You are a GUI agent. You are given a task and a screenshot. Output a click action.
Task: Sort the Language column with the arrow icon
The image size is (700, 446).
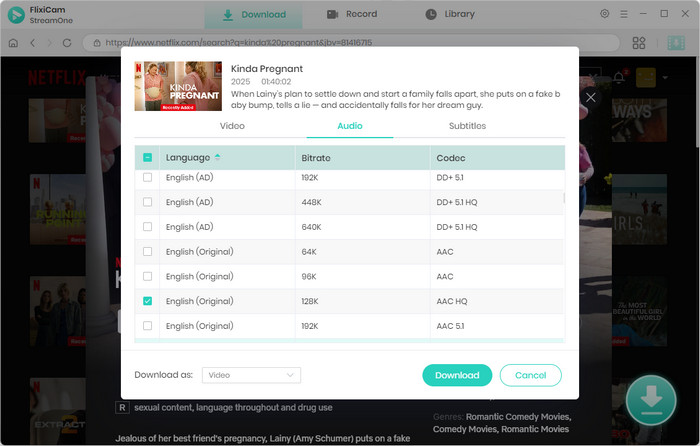click(217, 157)
